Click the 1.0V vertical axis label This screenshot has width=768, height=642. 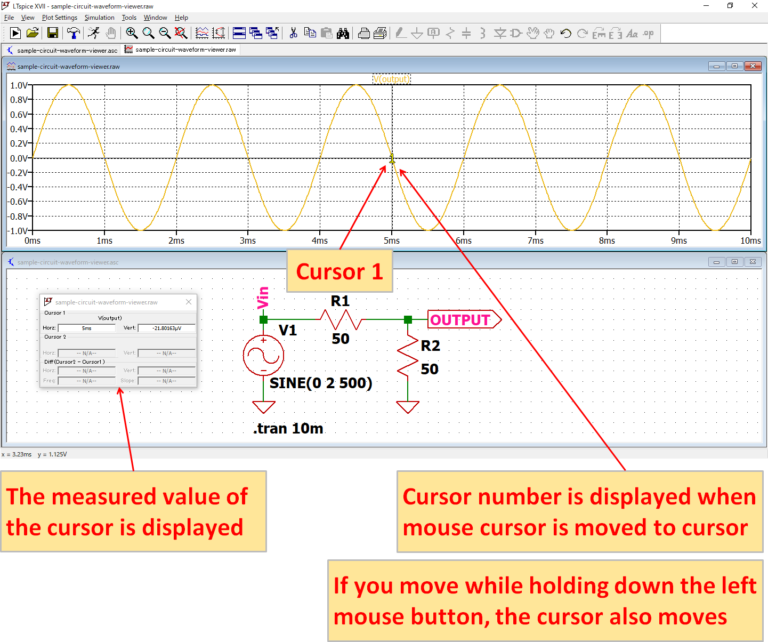[x=19, y=86]
